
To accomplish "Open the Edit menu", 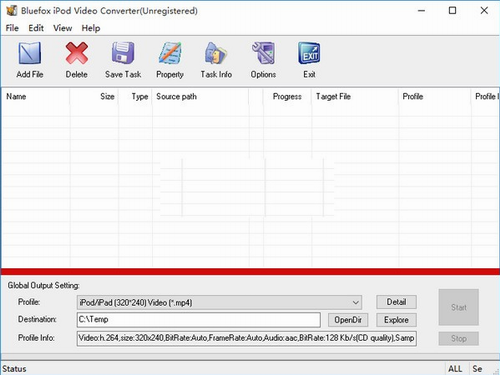I will tap(36, 28).
